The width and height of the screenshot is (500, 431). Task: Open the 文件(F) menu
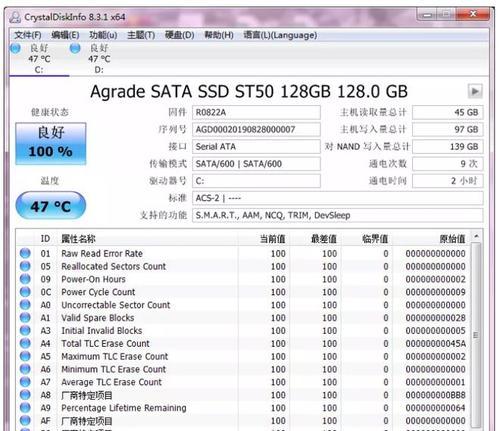click(27, 35)
